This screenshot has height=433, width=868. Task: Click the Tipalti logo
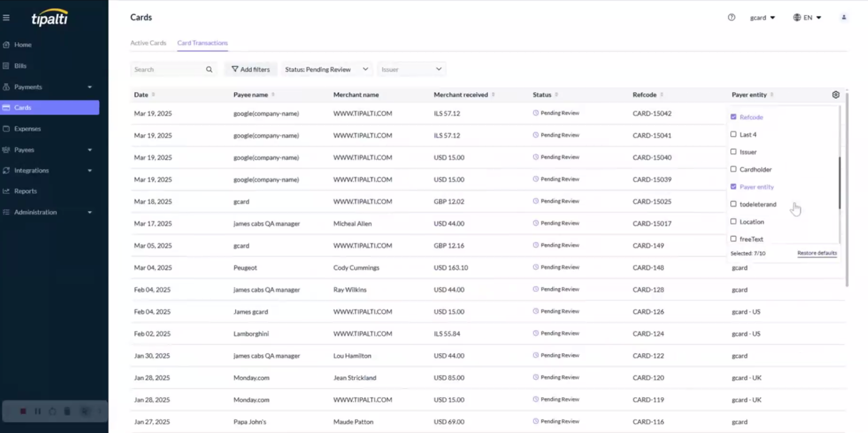(x=50, y=18)
